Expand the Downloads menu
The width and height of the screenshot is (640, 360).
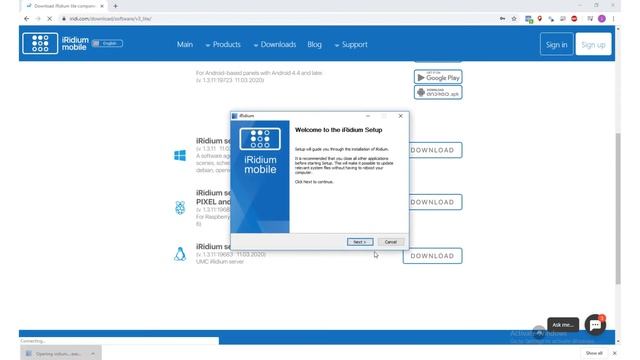(x=275, y=44)
